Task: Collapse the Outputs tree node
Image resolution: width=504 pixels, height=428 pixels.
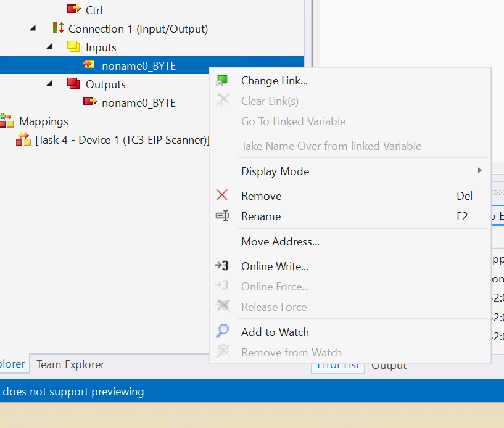Action: [50, 84]
